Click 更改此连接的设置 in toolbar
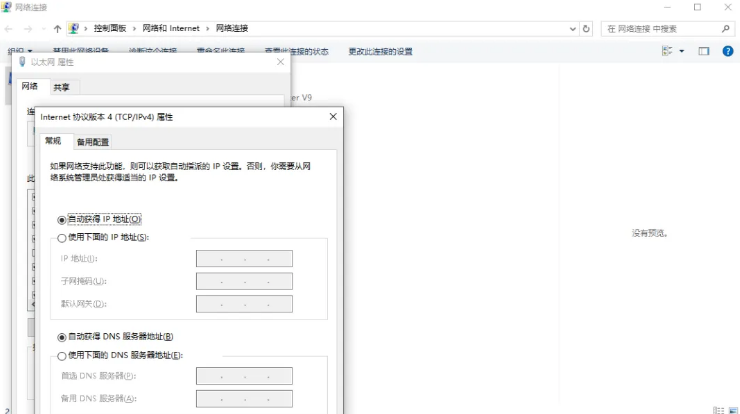This screenshot has width=740, height=414. [x=380, y=51]
